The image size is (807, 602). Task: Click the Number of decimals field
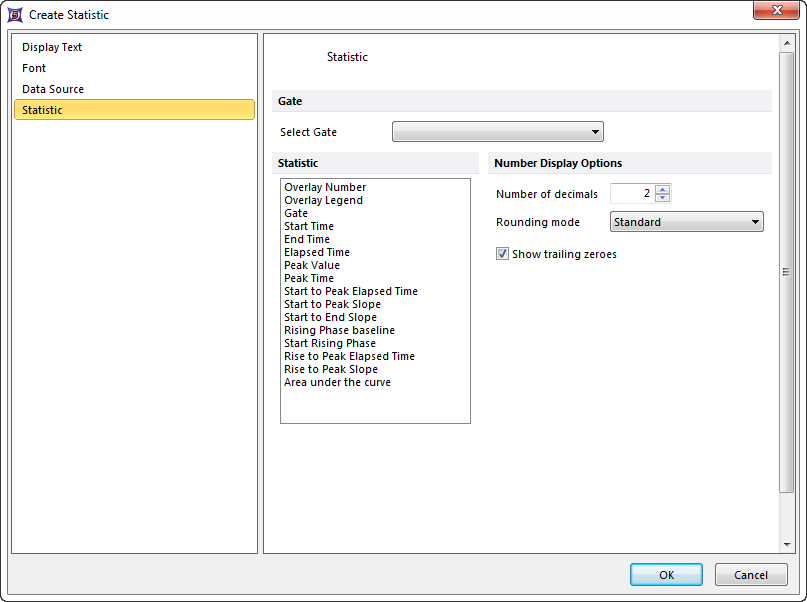pyautogui.click(x=632, y=194)
